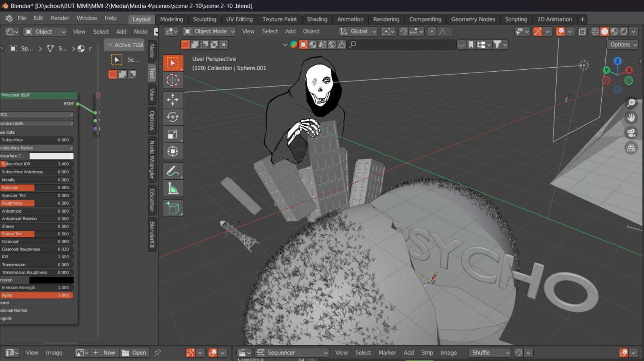Open the Shading workspace tab
This screenshot has width=644, height=361.
tap(317, 19)
